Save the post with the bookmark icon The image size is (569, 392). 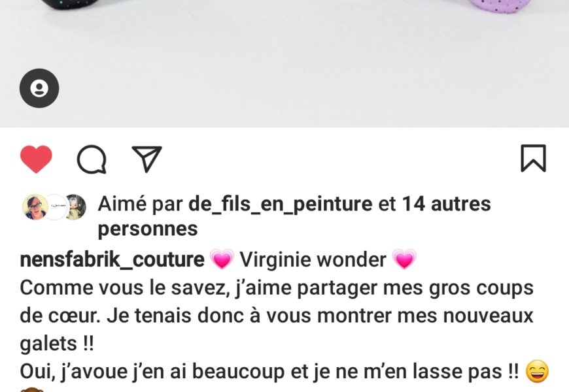click(x=534, y=158)
